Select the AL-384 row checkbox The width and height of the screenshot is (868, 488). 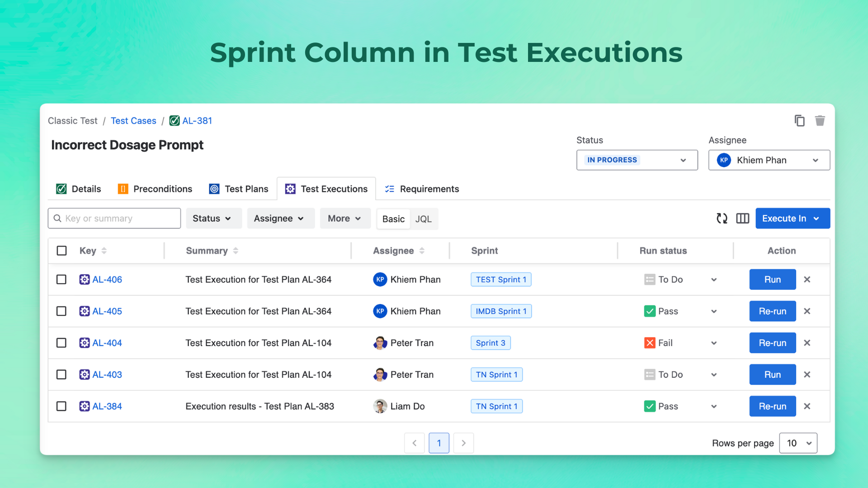61,406
